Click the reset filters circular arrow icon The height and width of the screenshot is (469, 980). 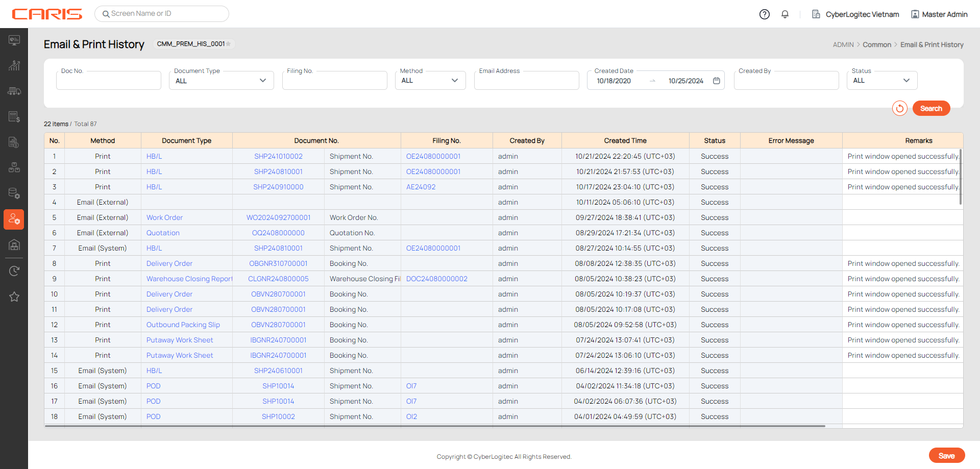[899, 108]
